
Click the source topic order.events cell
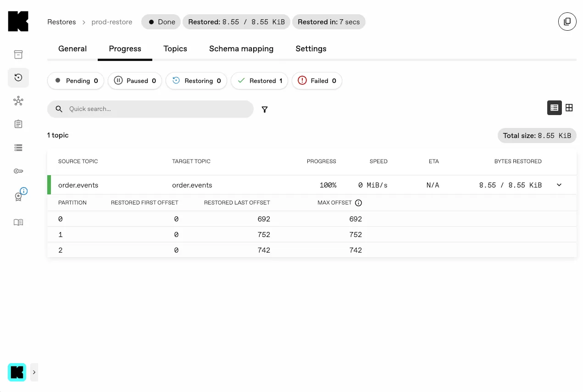click(78, 185)
